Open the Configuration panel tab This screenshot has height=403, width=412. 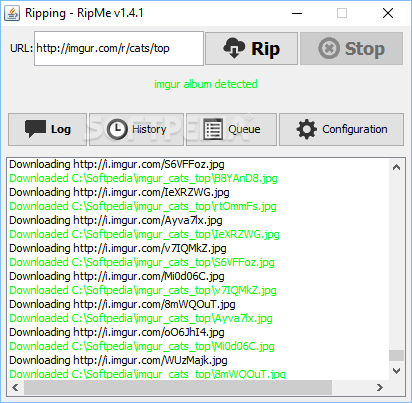(341, 129)
